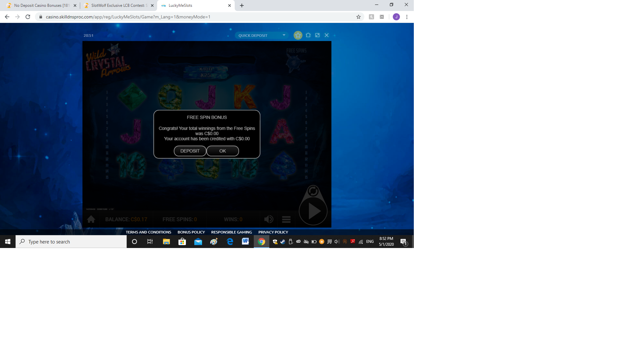Click the address bar URL
644x362 pixels.
tap(128, 17)
